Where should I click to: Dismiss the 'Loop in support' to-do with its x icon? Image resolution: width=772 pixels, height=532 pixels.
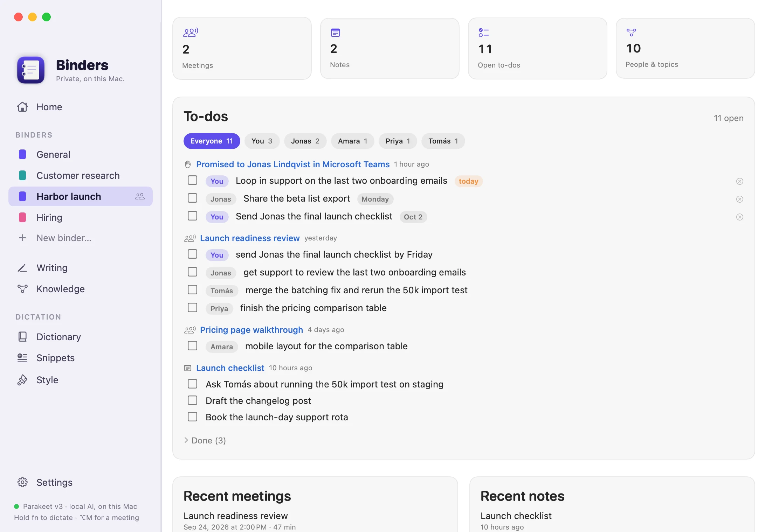[x=740, y=181]
